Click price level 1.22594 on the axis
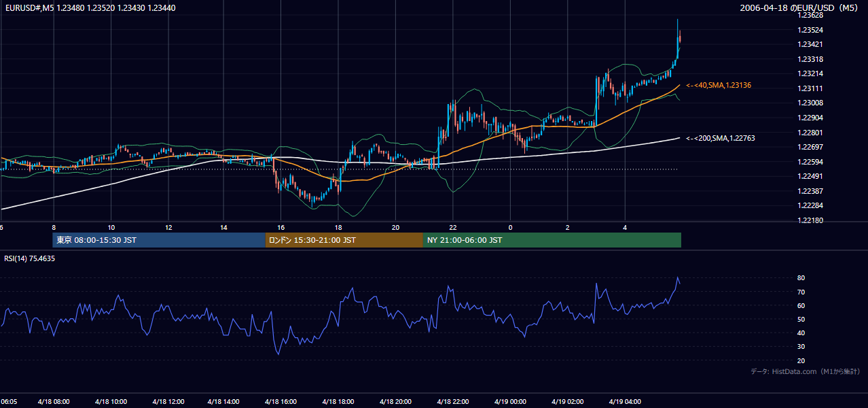Screen dimensions: 868x408 pos(811,162)
